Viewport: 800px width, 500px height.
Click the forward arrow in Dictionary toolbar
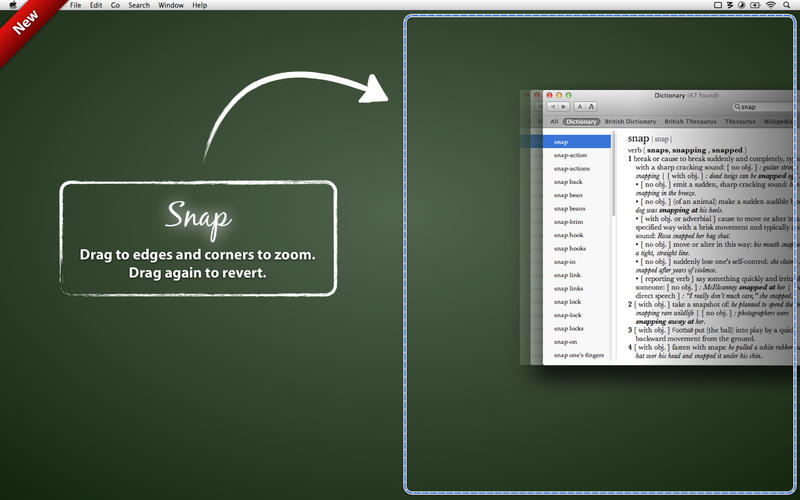pyautogui.click(x=563, y=106)
